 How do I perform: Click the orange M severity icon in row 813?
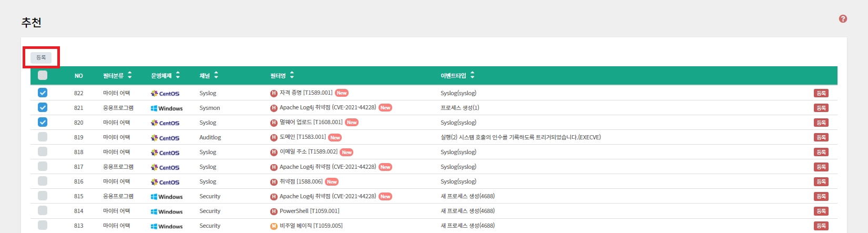(273, 226)
